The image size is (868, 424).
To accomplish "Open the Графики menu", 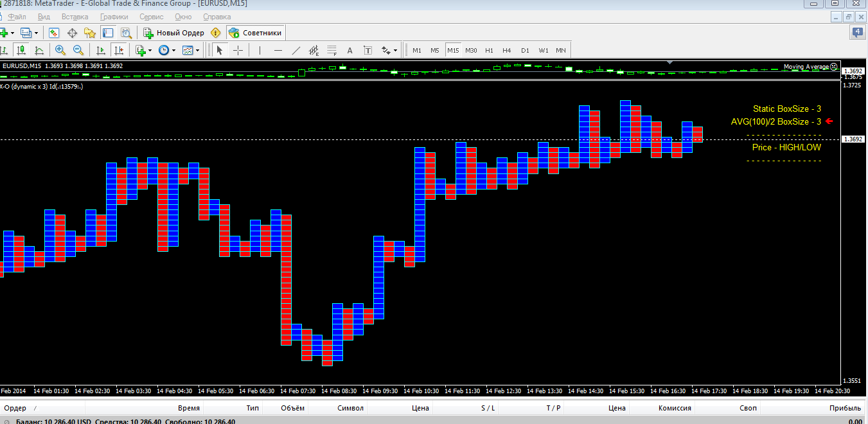I will [x=114, y=17].
